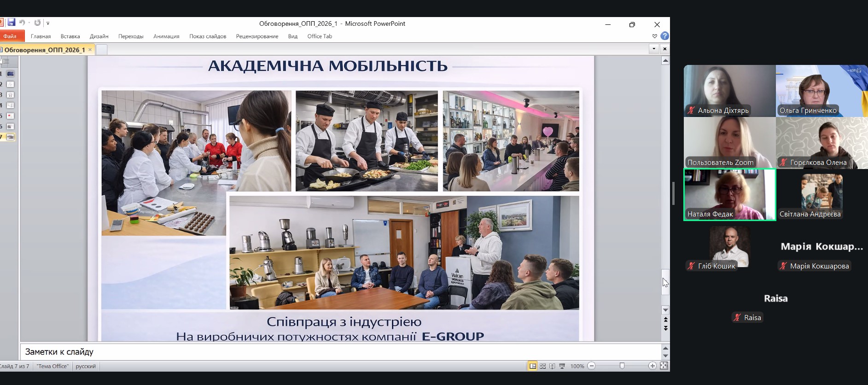Screen dimensions: 868x385
Task: Click the Undo arrow icon
Action: (x=22, y=23)
